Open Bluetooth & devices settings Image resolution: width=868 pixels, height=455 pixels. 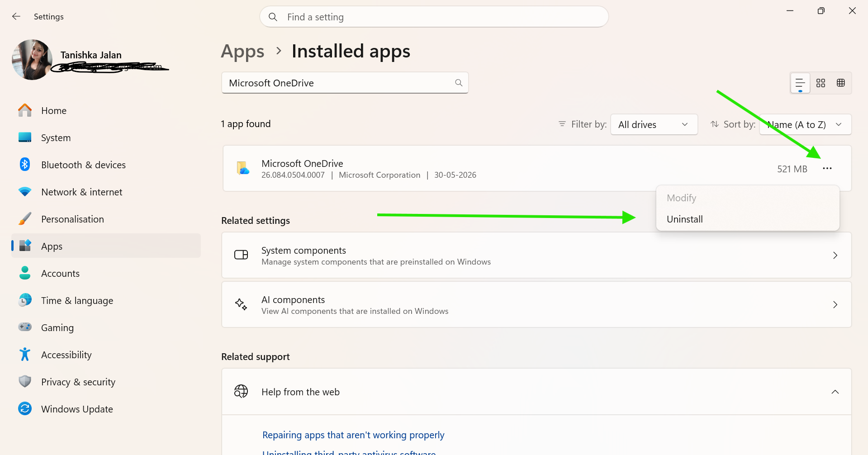pyautogui.click(x=83, y=165)
